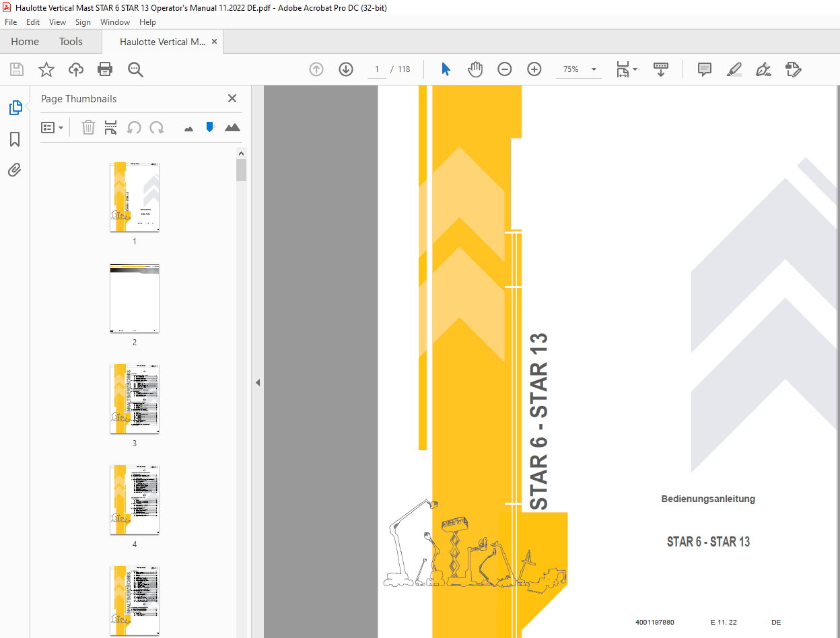Screen dimensions: 840x638
Task: Click the document number 4001197880
Action: (x=654, y=623)
